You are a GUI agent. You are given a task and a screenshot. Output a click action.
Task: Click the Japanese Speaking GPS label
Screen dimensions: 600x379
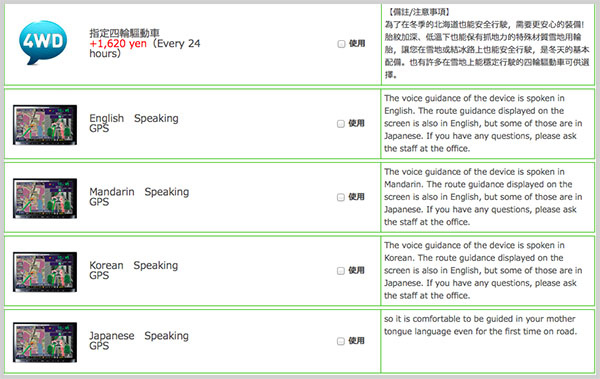pos(139,340)
